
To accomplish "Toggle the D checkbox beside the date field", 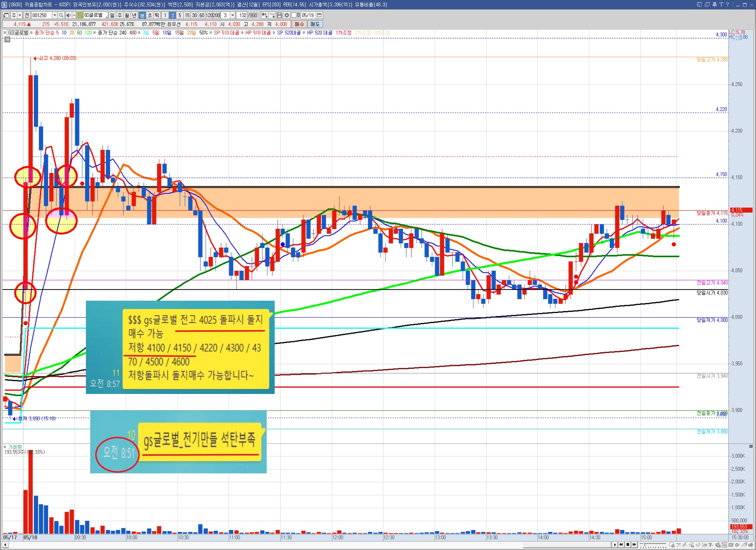I will tap(294, 15).
